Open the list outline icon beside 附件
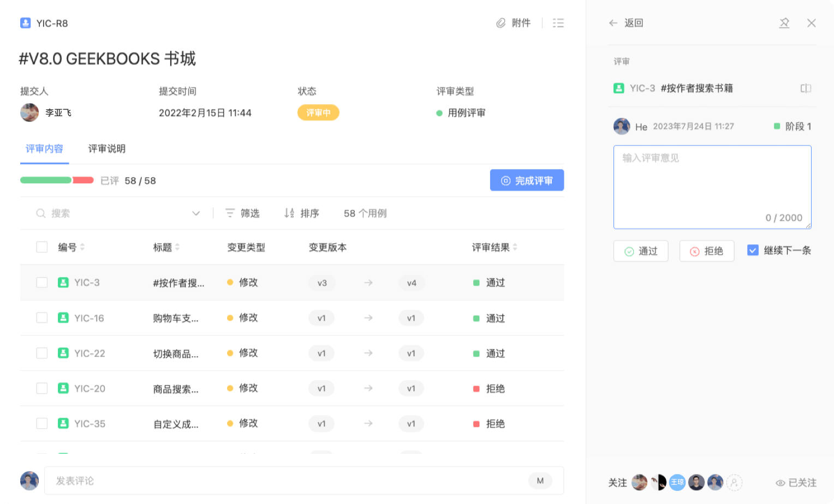The height and width of the screenshot is (504, 834). 558,23
